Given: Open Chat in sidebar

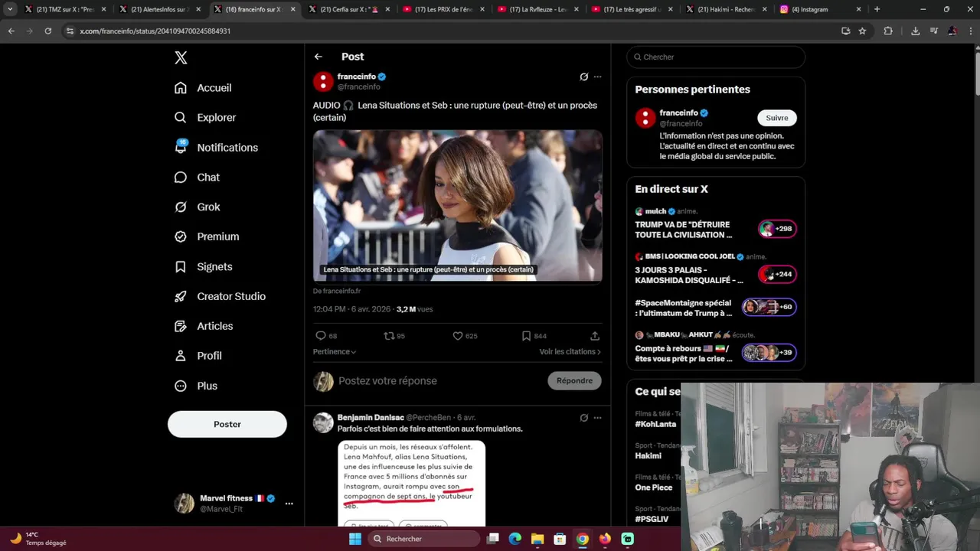Looking at the screenshot, I should (197, 178).
